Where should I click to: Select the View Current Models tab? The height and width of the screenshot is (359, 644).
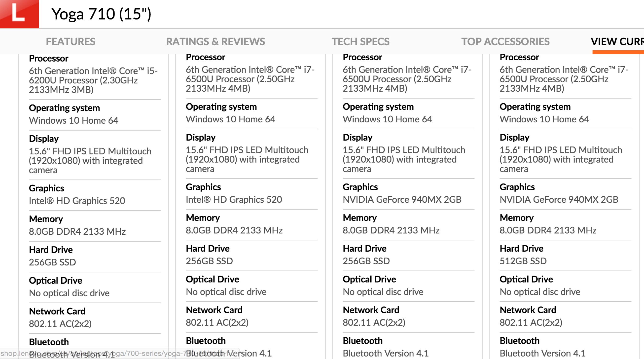click(617, 42)
